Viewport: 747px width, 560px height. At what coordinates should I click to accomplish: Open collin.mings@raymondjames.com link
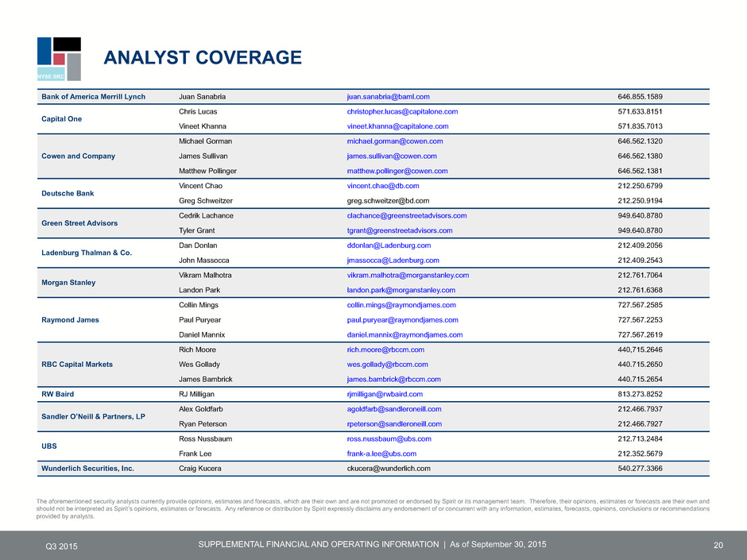point(401,305)
